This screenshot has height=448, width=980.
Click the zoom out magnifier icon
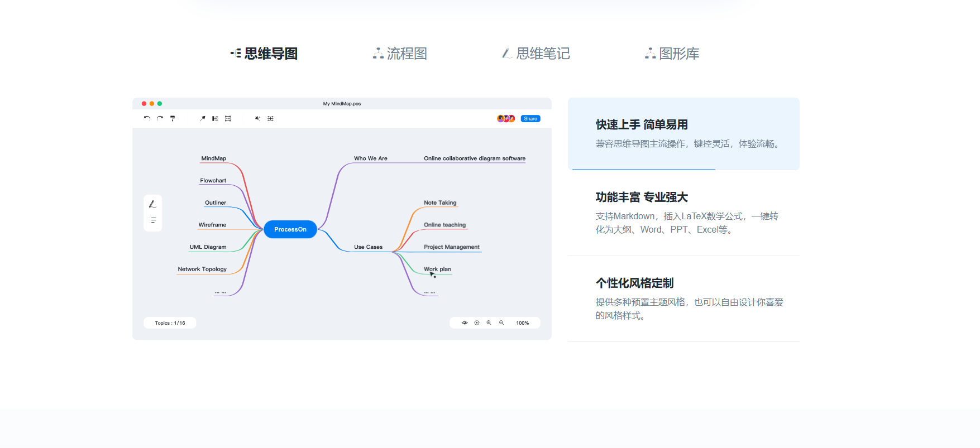pyautogui.click(x=501, y=323)
